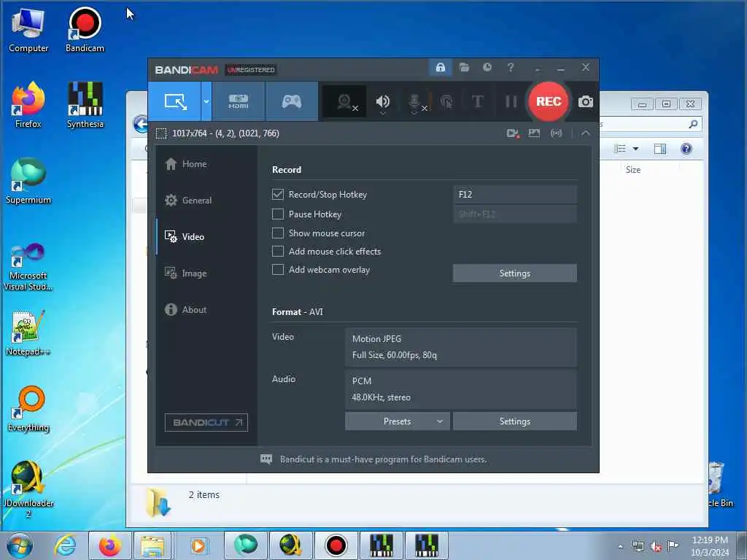Click Explorer back navigation arrow
The image size is (747, 560).
tap(141, 124)
